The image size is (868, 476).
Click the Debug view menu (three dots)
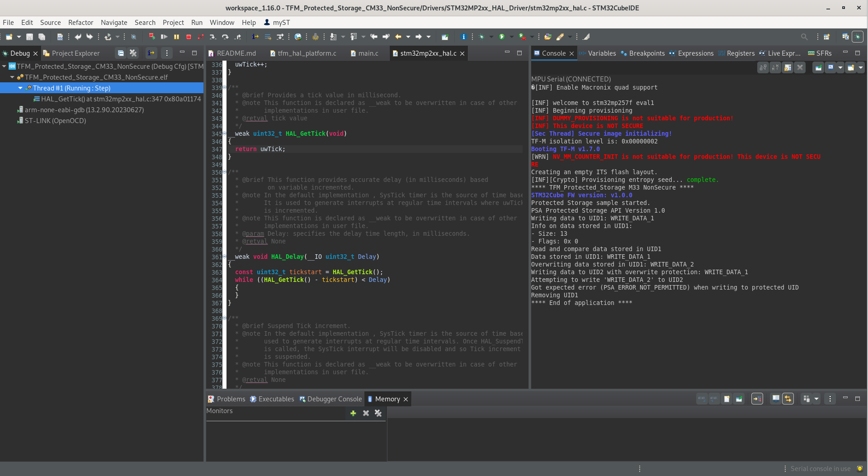(167, 53)
